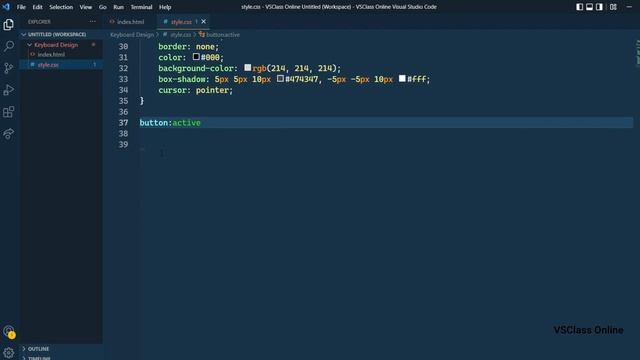Open the Source Control view

[x=9, y=68]
